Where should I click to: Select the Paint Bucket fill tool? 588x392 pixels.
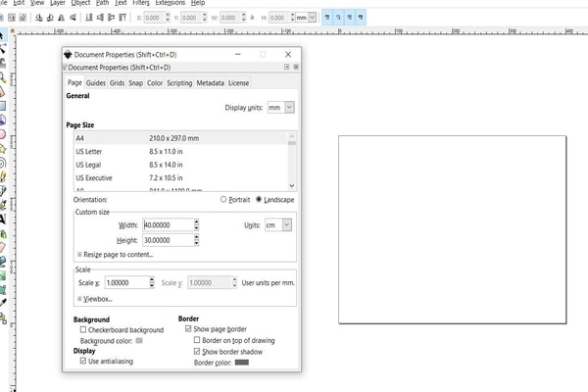coord(3,262)
